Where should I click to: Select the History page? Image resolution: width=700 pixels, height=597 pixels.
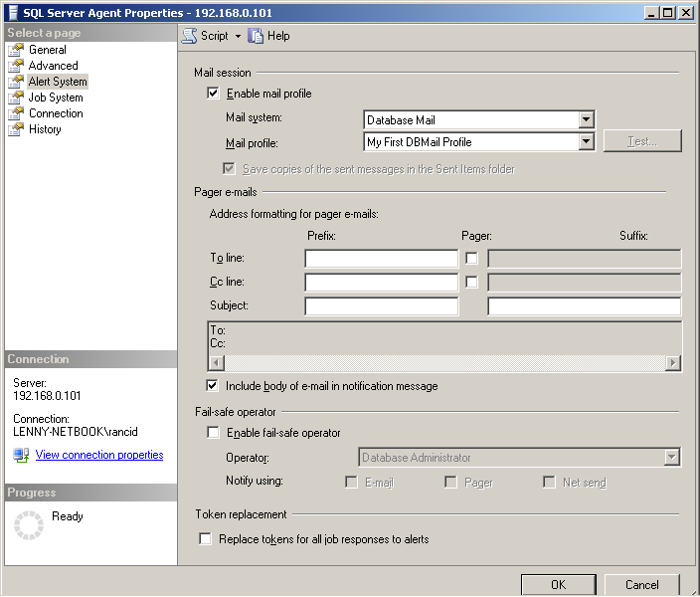pyautogui.click(x=45, y=129)
